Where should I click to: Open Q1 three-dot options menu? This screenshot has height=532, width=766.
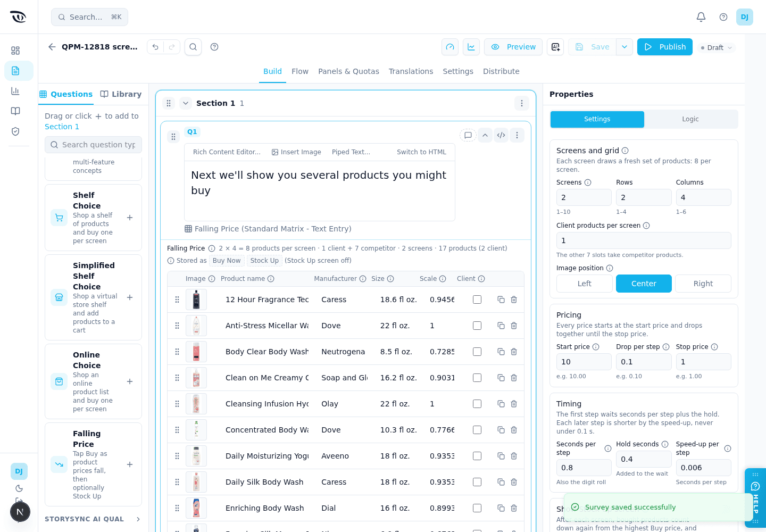point(517,135)
